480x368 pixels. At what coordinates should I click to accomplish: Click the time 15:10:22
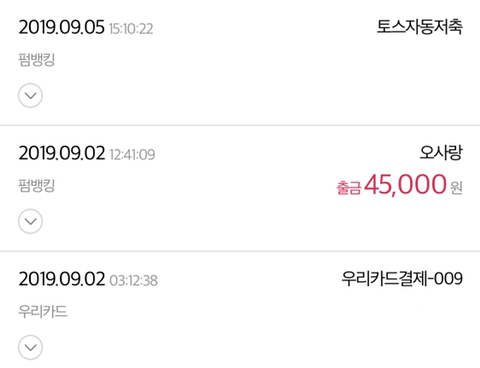pyautogui.click(x=131, y=29)
